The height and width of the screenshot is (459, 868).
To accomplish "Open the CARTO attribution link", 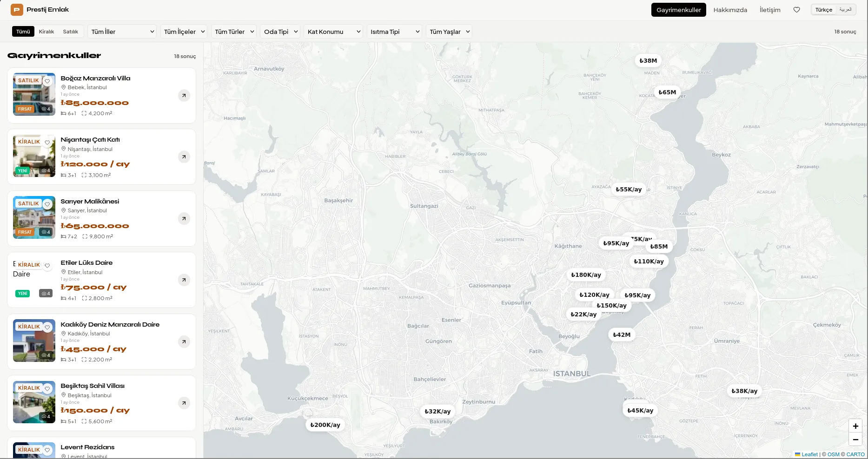I will click(x=855, y=454).
